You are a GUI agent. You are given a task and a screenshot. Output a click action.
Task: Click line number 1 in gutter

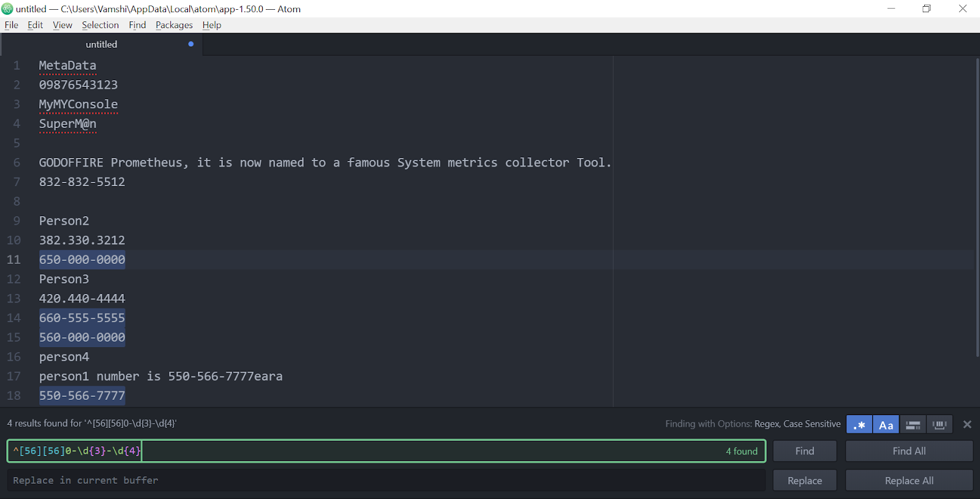coord(17,66)
